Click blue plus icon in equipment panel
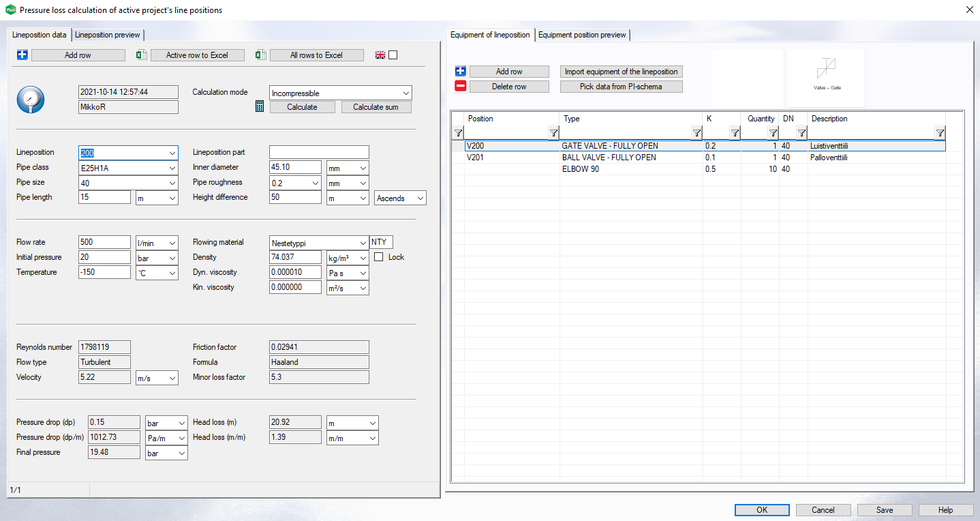The image size is (980, 521). 461,72
